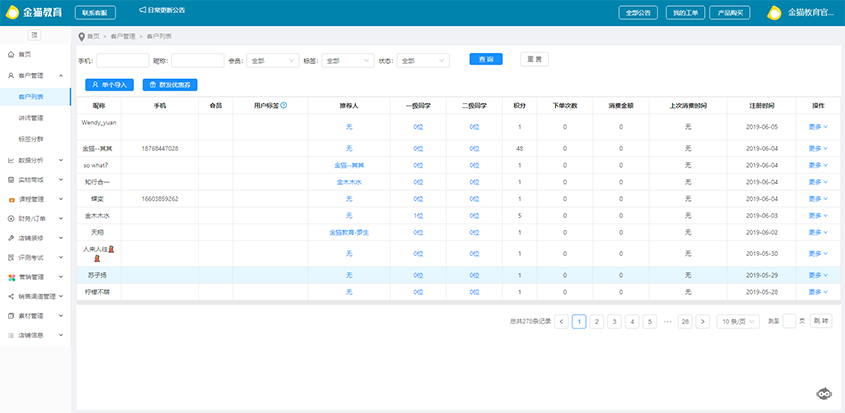Open the 10条/页 page size dropdown

pyautogui.click(x=738, y=321)
